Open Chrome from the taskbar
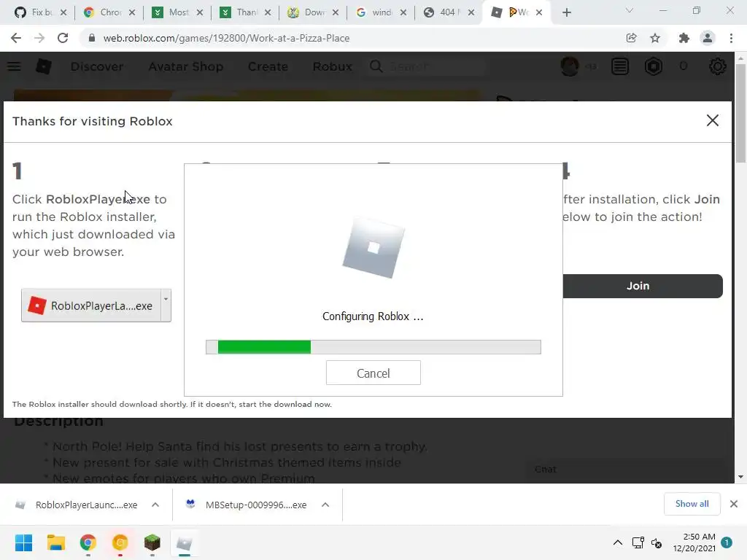747x560 pixels. tap(88, 542)
